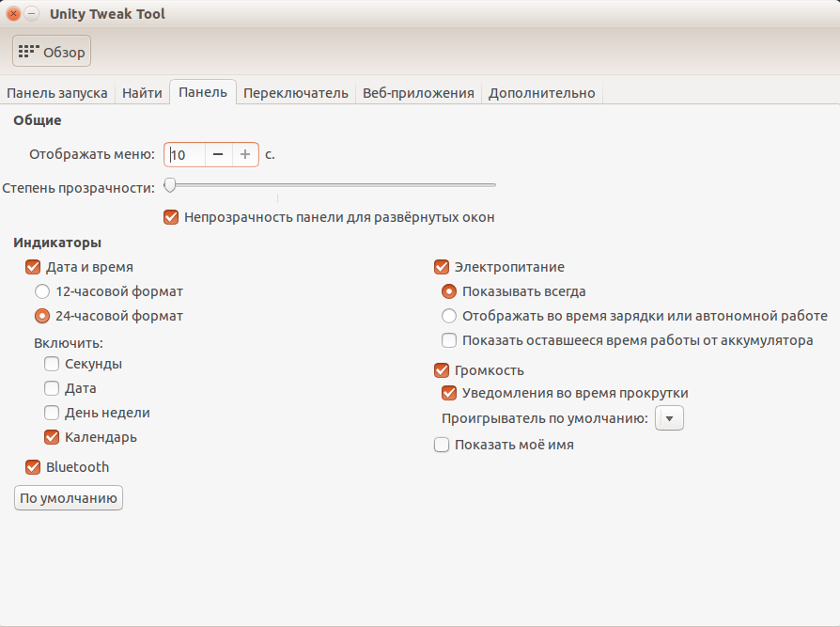Uncheck the Календарь option
The image size is (840, 627).
pos(52,437)
